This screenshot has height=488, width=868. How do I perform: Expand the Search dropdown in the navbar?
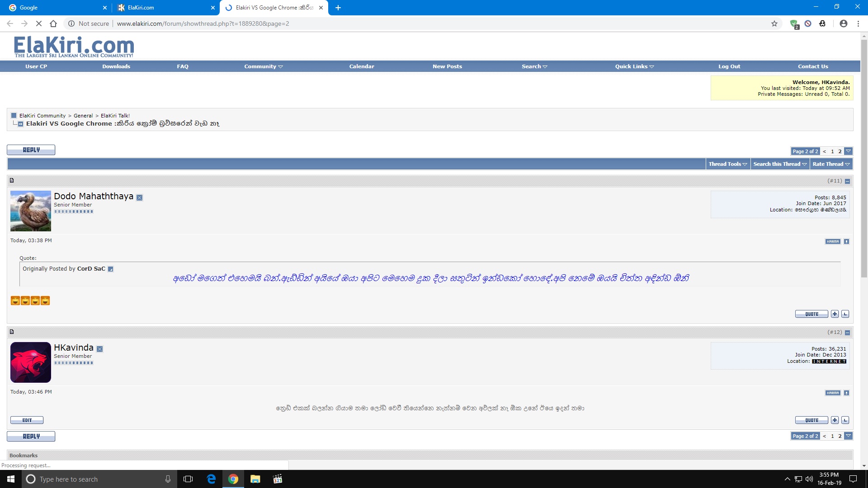(534, 66)
